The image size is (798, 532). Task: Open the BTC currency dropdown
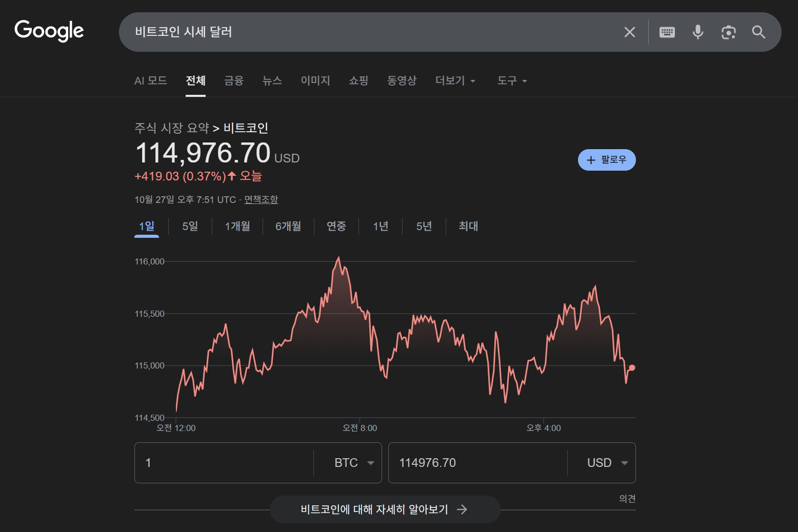point(354,463)
